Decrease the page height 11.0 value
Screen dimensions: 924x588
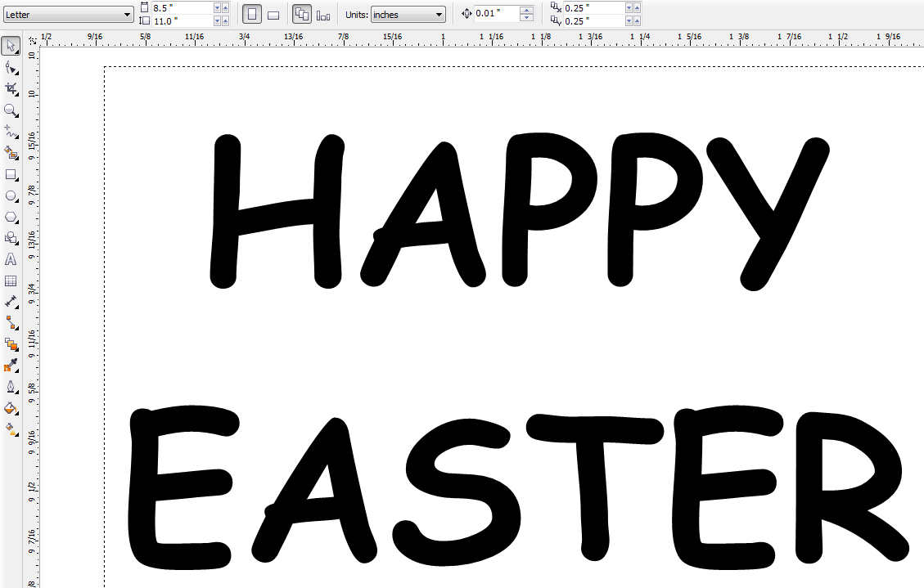[x=217, y=20]
